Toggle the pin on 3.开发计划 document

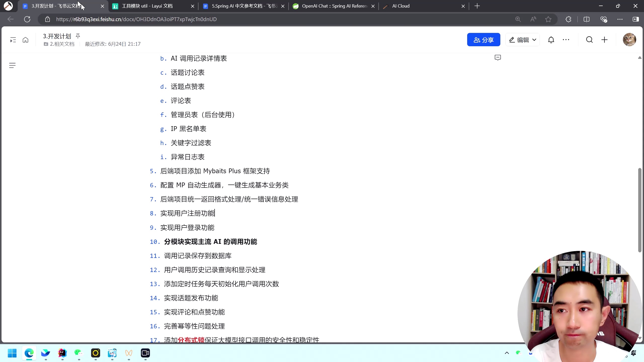78,36
